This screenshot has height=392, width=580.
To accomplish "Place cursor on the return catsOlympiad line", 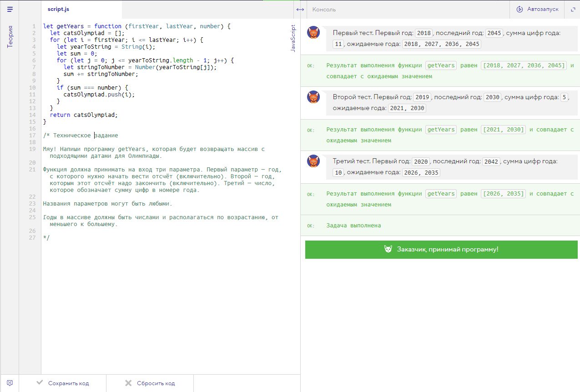I will click(84, 115).
